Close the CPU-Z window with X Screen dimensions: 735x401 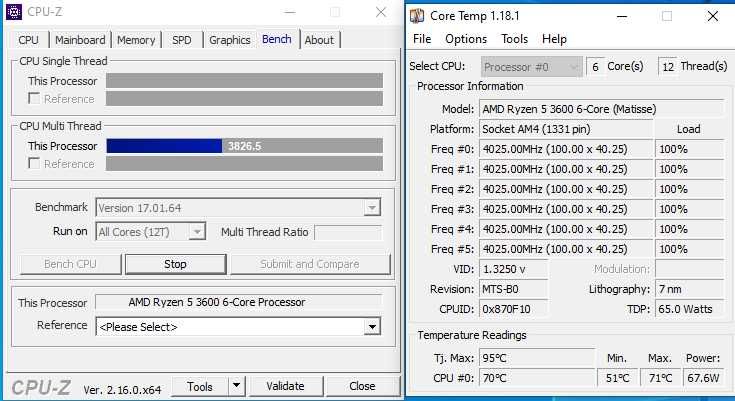click(381, 12)
